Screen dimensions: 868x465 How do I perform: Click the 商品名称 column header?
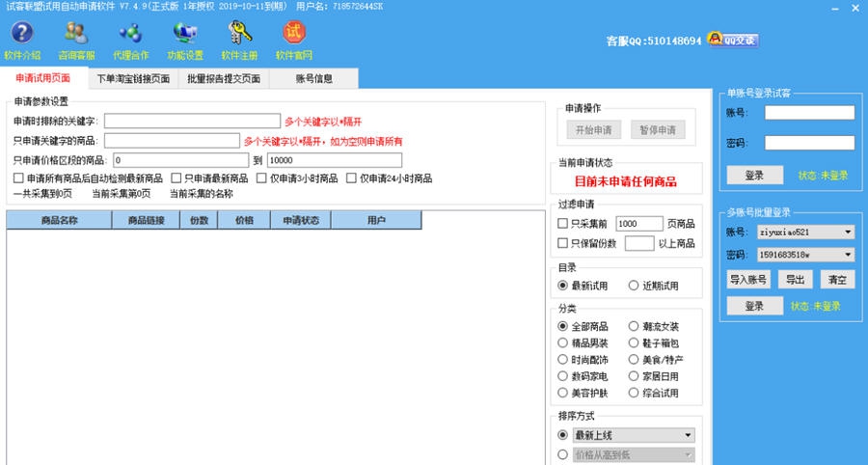[59, 220]
